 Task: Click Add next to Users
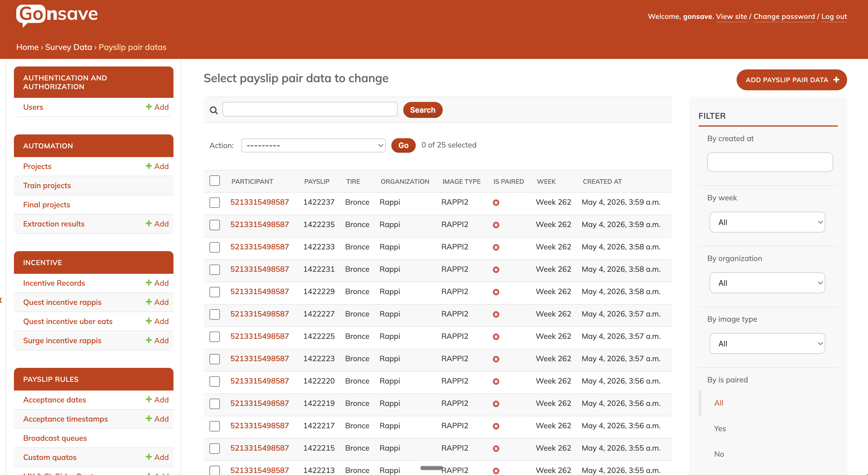click(157, 107)
